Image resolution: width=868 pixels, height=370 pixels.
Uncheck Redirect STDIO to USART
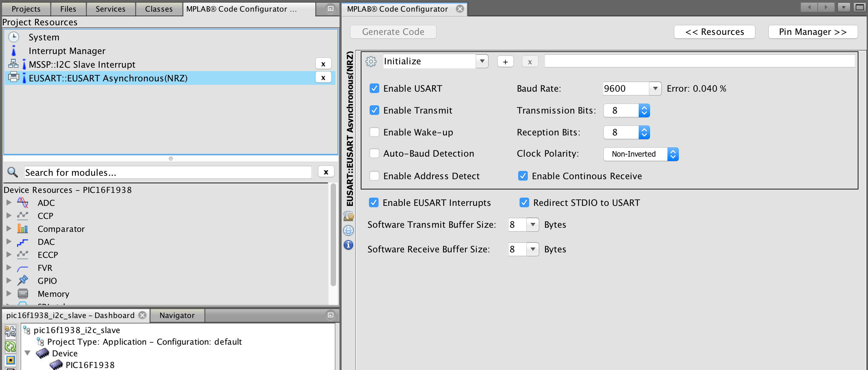524,203
